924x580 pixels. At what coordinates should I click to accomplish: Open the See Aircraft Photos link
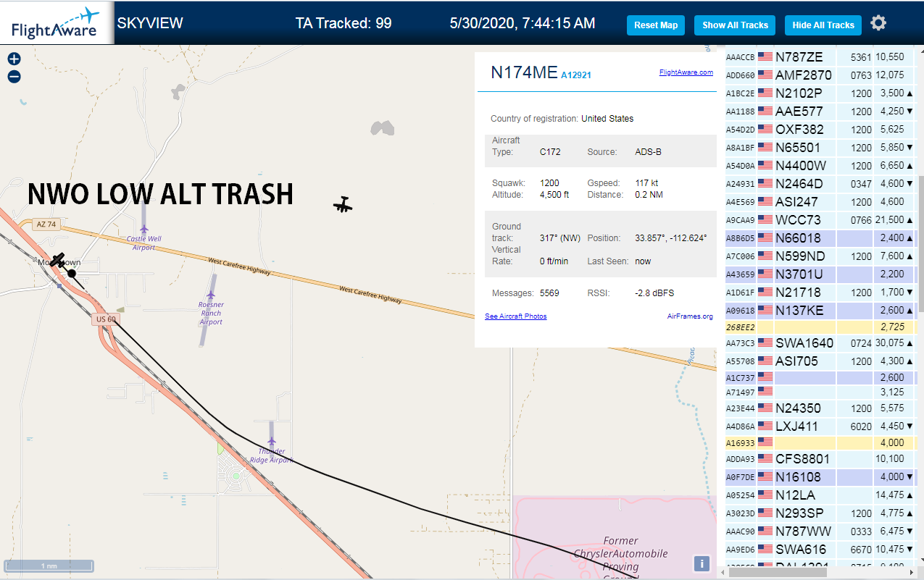click(516, 316)
